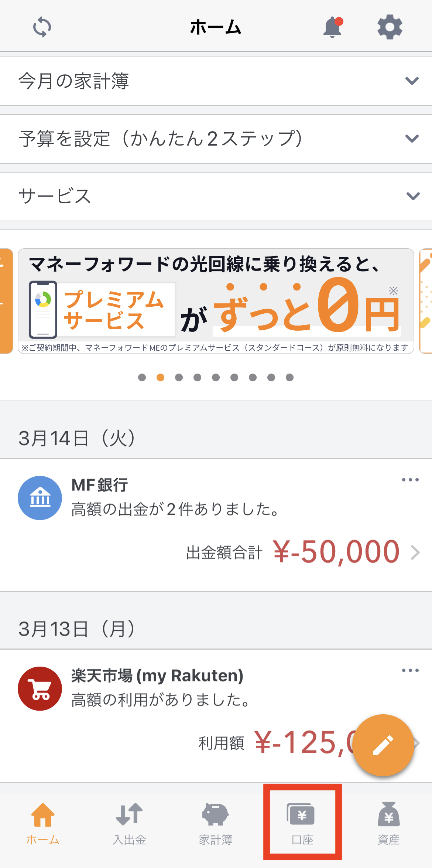
Task: Tap the orange pencil edit button
Action: click(x=383, y=745)
